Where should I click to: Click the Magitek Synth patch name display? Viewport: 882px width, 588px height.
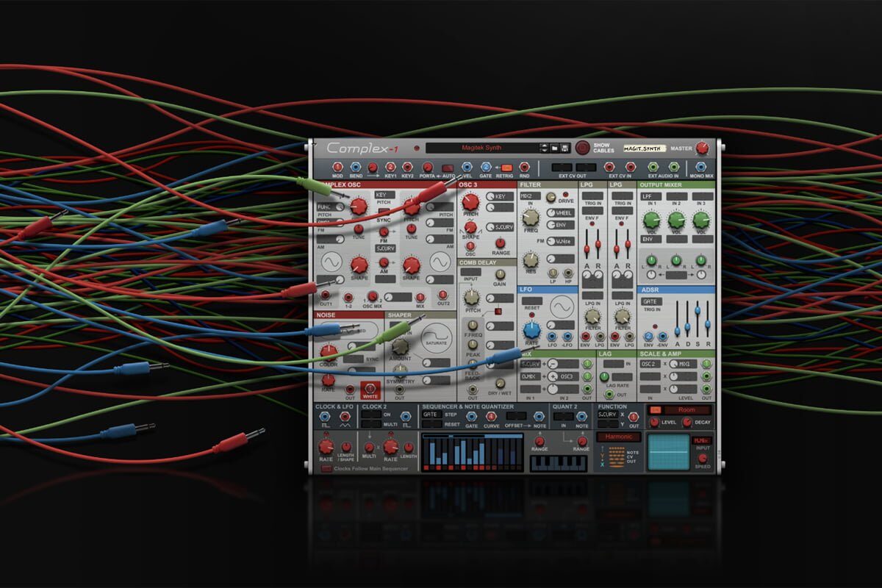tap(482, 148)
